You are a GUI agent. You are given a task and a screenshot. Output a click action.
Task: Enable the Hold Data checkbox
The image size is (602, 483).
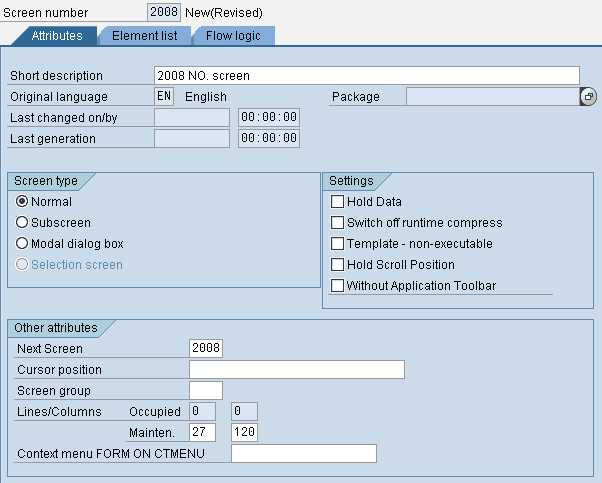[337, 202]
